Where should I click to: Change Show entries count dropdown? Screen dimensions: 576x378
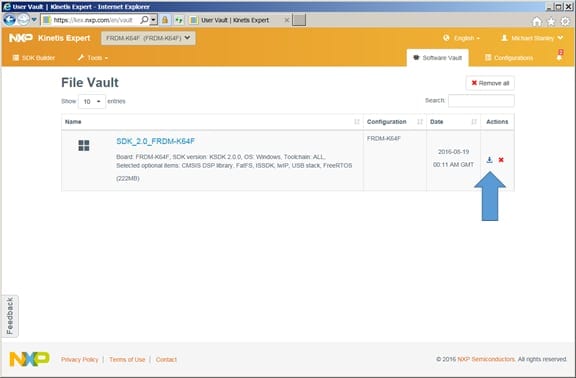click(x=92, y=101)
